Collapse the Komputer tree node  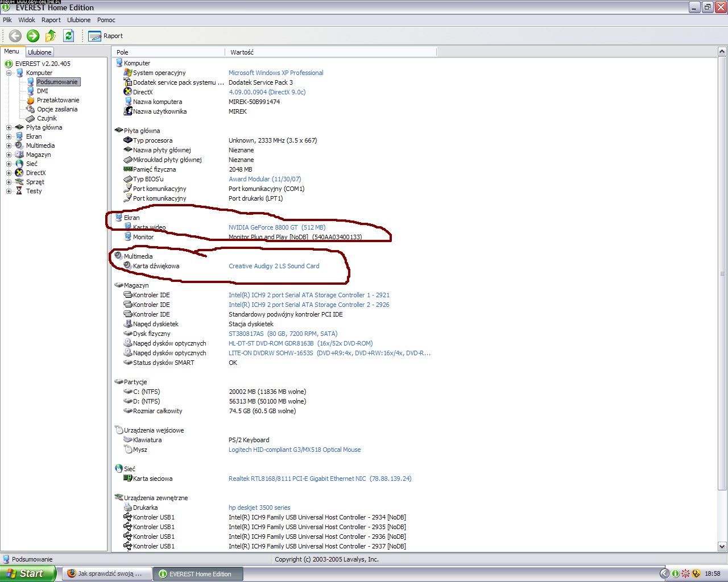tap(9, 73)
